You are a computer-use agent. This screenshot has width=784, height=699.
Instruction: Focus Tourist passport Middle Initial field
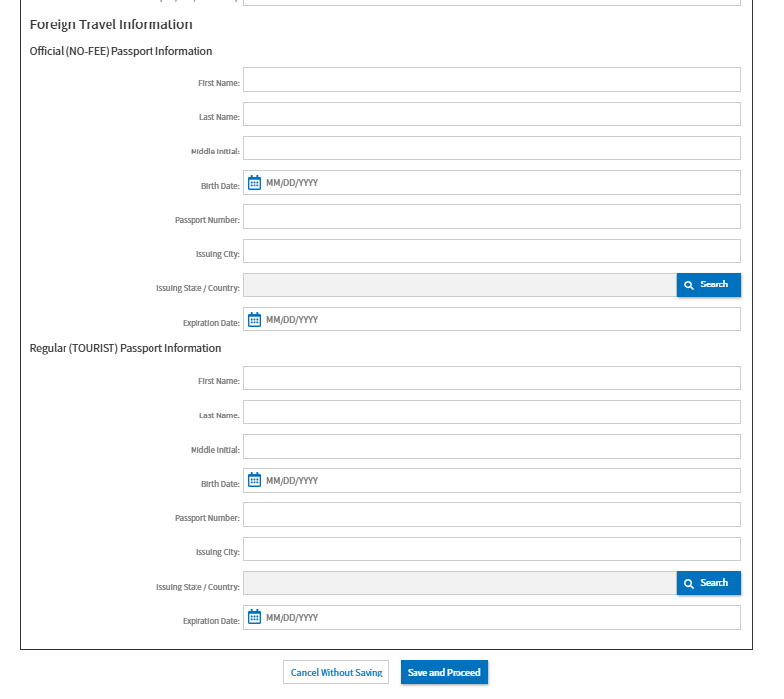pyautogui.click(x=492, y=447)
